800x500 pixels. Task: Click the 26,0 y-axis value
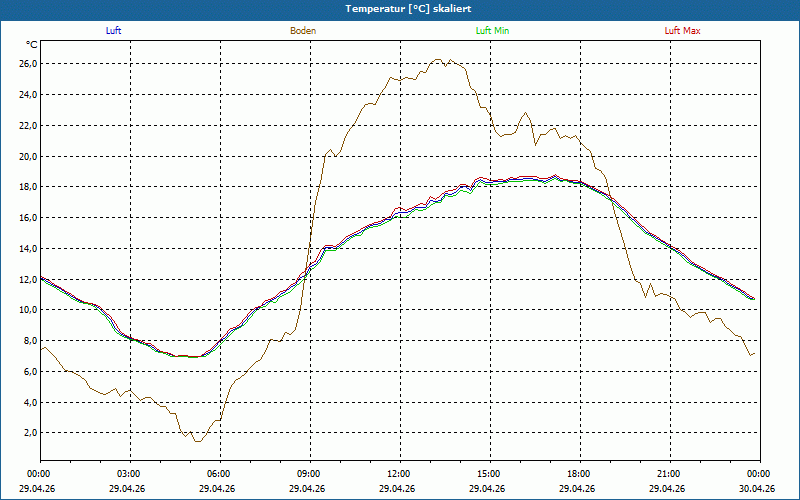tap(28, 64)
